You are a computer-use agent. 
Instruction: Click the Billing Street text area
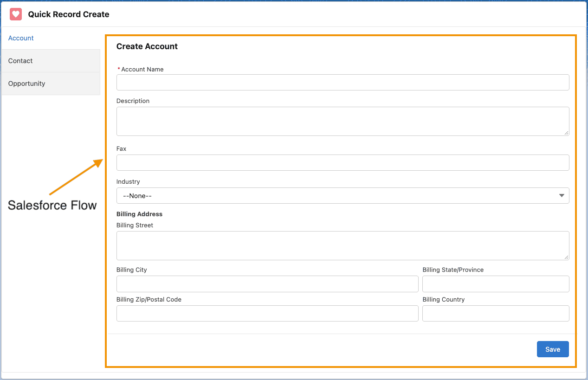coord(342,245)
